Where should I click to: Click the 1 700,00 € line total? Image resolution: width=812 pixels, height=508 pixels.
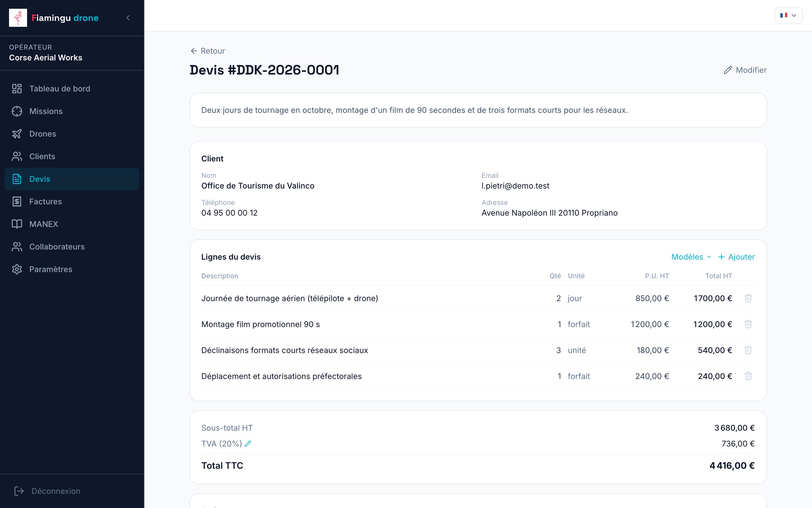pyautogui.click(x=713, y=298)
